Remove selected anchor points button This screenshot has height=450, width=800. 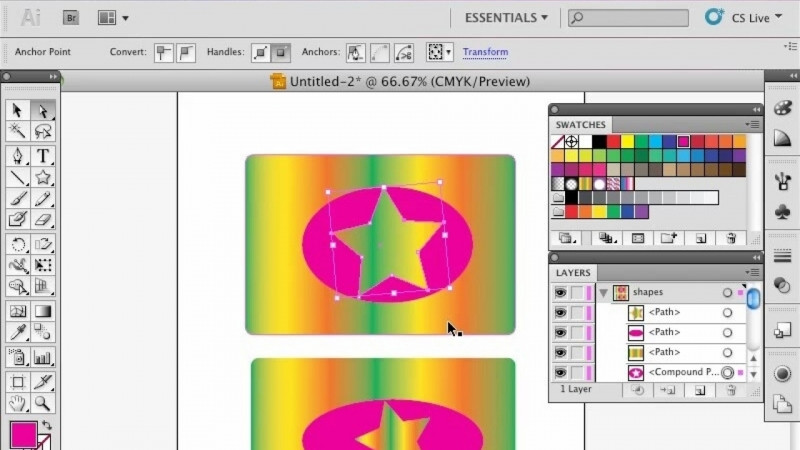click(356, 52)
